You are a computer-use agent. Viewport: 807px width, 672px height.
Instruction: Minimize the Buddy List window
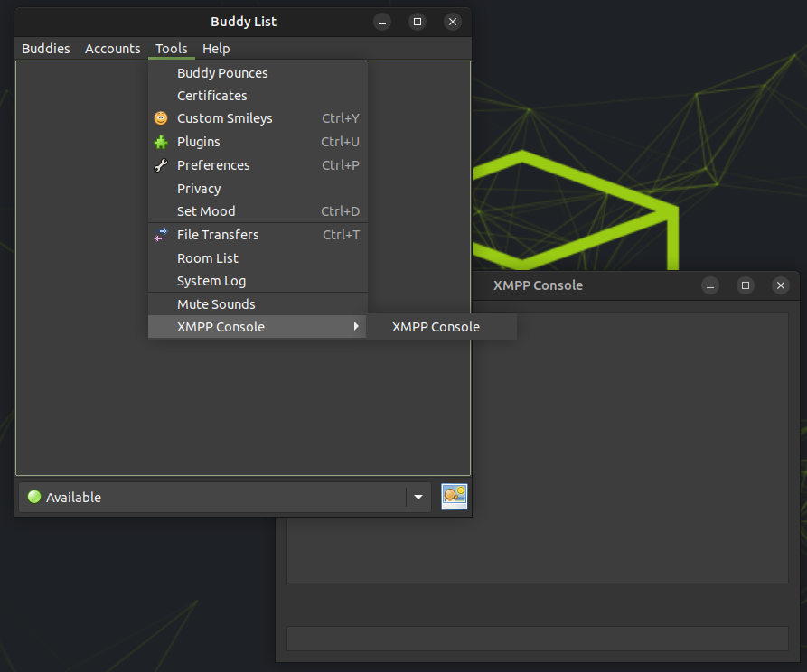[x=383, y=22]
